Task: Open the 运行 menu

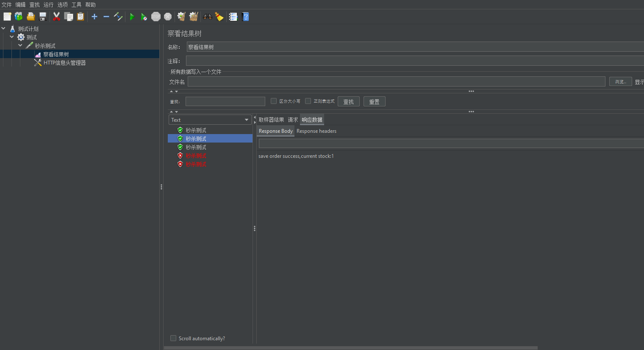Action: coord(49,5)
